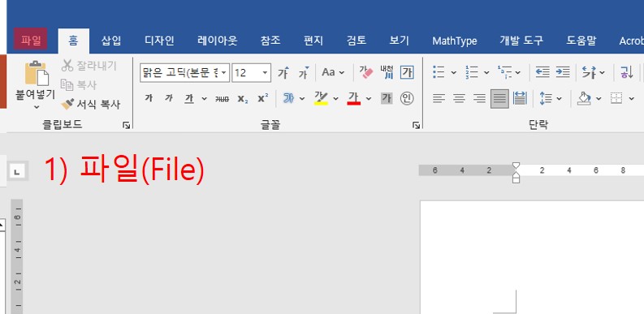This screenshot has height=314, width=644.
Task: Click the multilevel list icon
Action: (x=504, y=72)
